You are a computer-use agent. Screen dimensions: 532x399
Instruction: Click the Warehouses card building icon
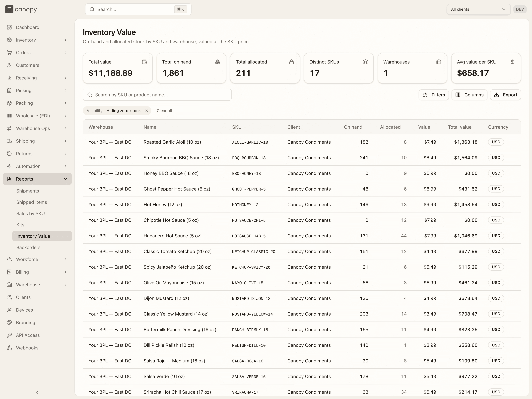(439, 62)
